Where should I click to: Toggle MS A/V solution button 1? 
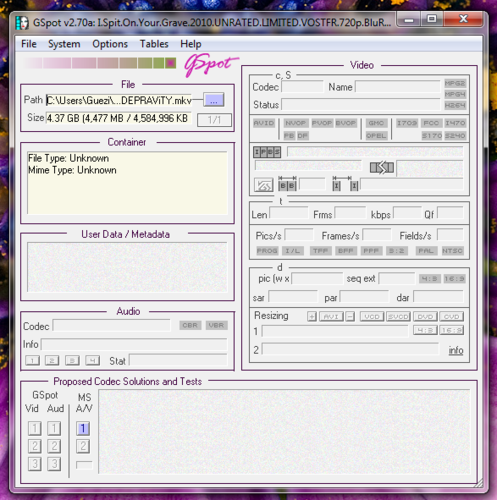tap(83, 428)
